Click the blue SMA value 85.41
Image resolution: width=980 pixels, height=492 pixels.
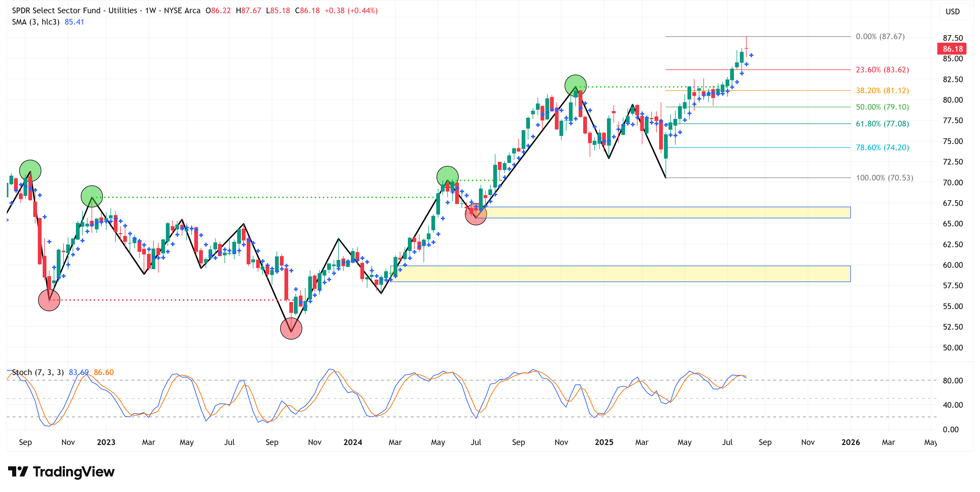click(74, 22)
